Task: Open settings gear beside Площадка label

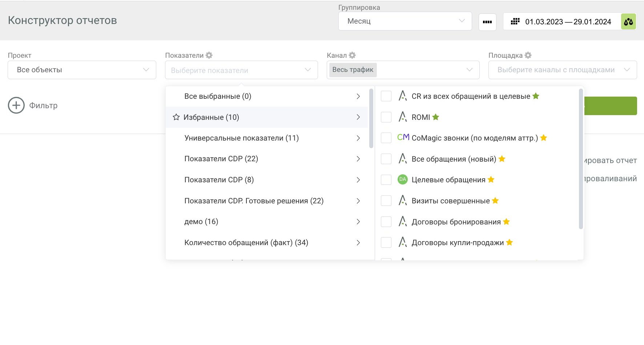Action: tap(528, 55)
